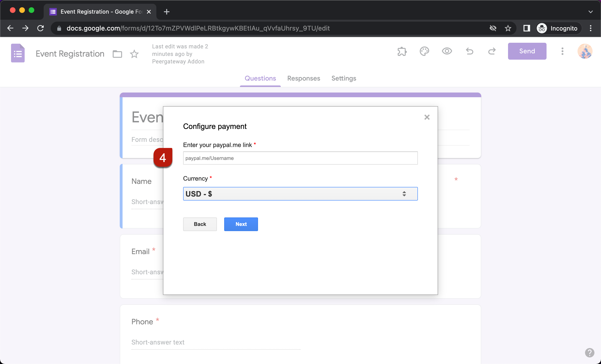Switch to the Responses tab
The height and width of the screenshot is (364, 601).
pyautogui.click(x=303, y=78)
